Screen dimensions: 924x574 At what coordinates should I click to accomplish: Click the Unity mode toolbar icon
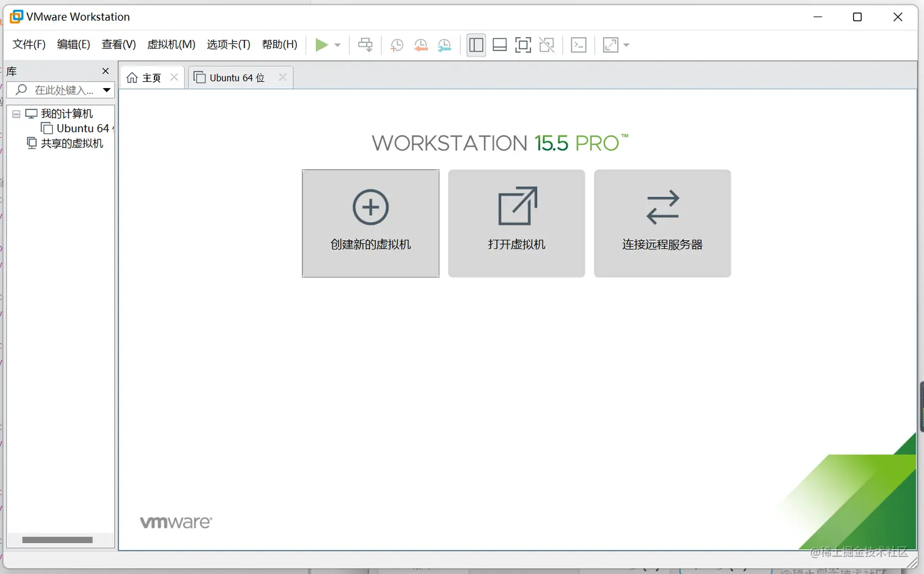tap(547, 45)
